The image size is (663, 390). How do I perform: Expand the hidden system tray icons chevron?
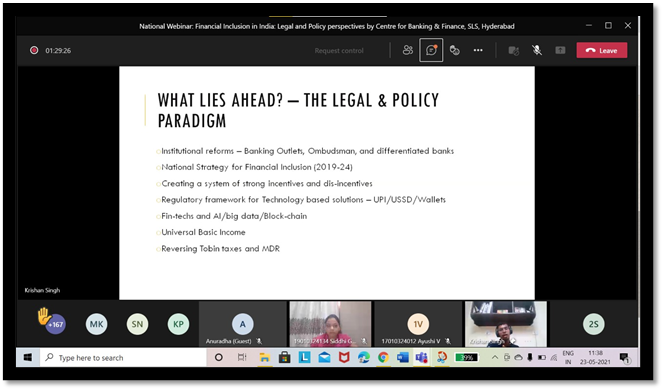(x=494, y=358)
